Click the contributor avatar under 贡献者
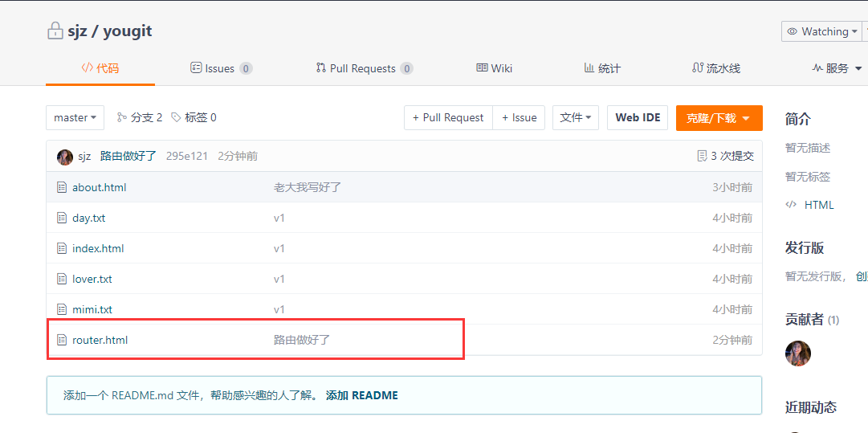 pos(797,353)
